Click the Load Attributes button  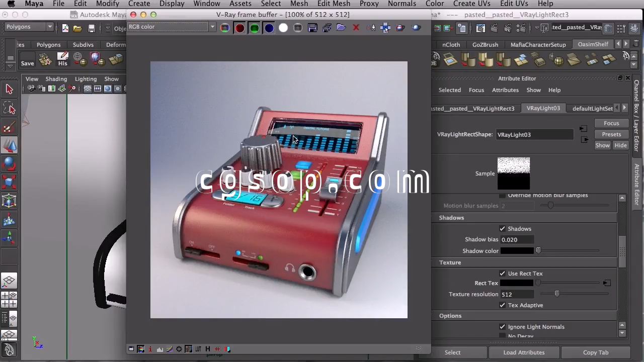[x=524, y=352]
